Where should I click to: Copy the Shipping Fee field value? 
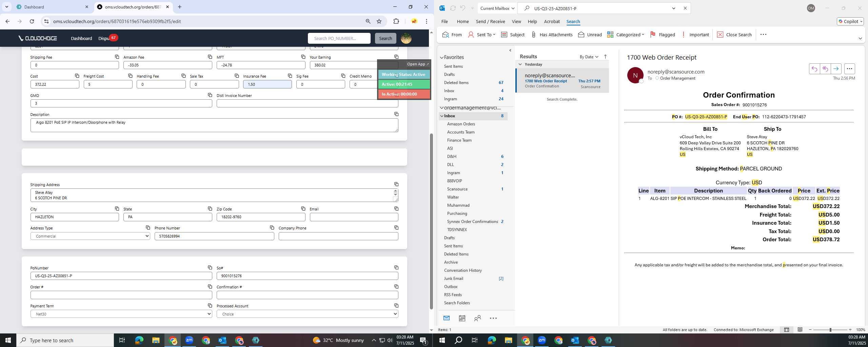117,57
